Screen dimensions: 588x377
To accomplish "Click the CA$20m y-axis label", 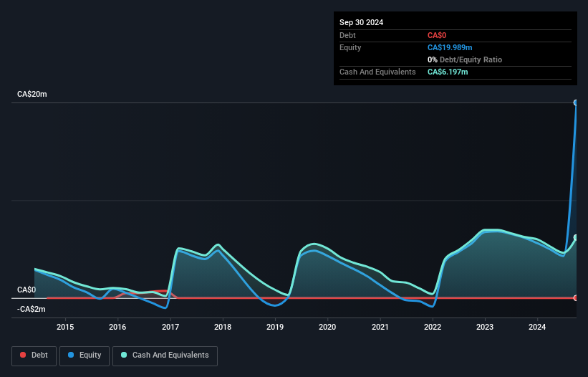I will pos(32,94).
